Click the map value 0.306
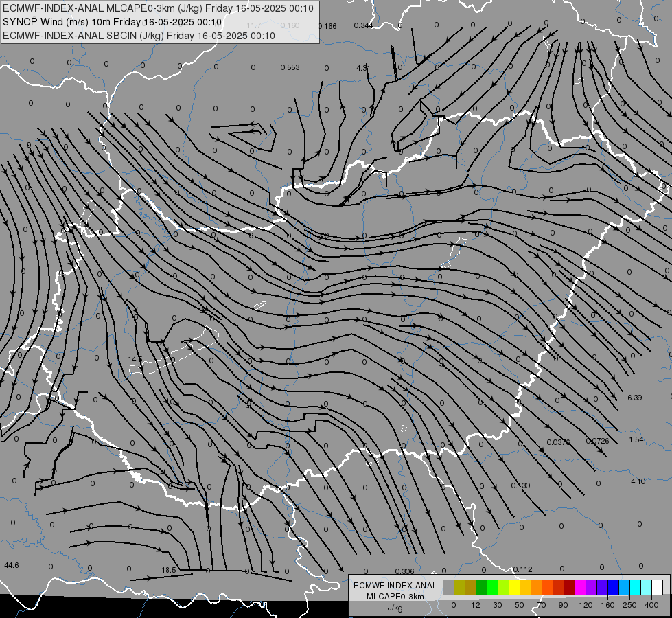The height and width of the screenshot is (618, 672). point(404,571)
